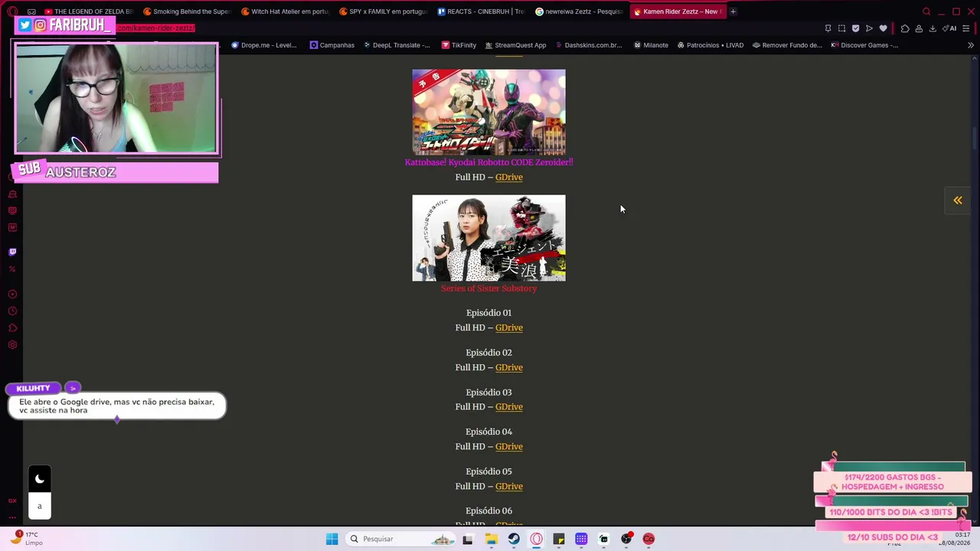
Task: Click Kattobase CODE Zeroider robot thumbnail
Action: 488,112
